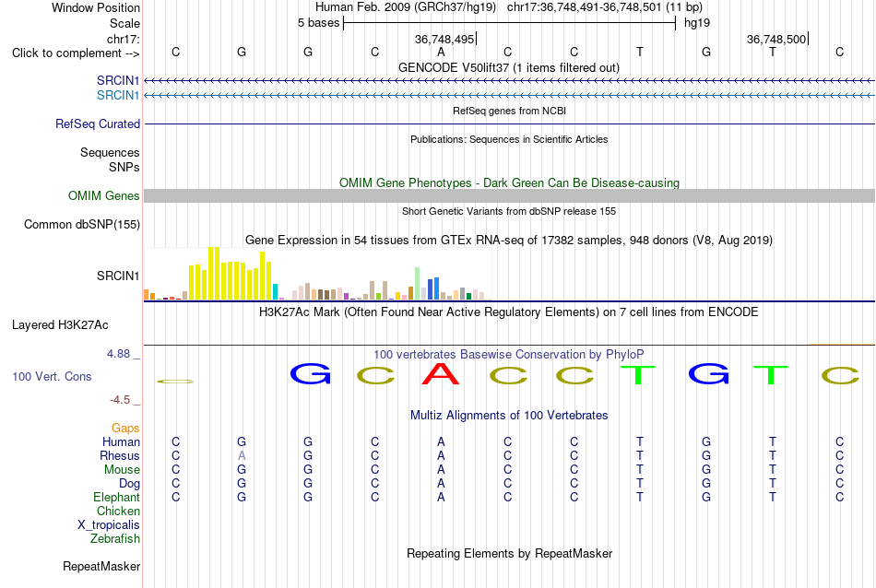This screenshot has height=588, width=876.
Task: Click the base A in the sequence ruler
Action: tap(441, 52)
